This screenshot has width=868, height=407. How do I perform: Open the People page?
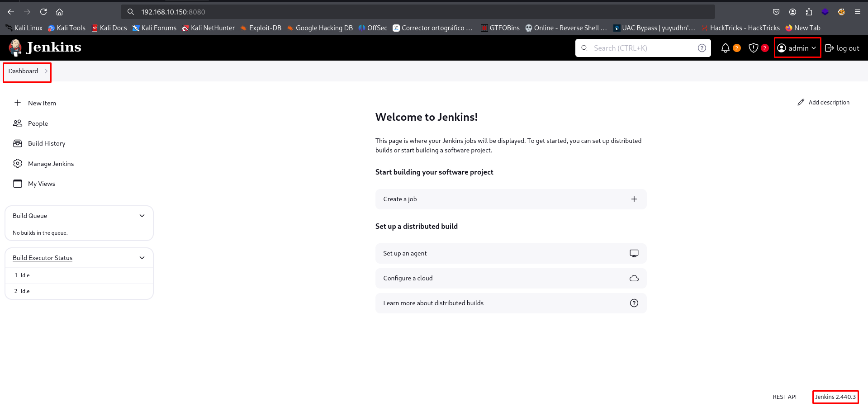(x=38, y=123)
